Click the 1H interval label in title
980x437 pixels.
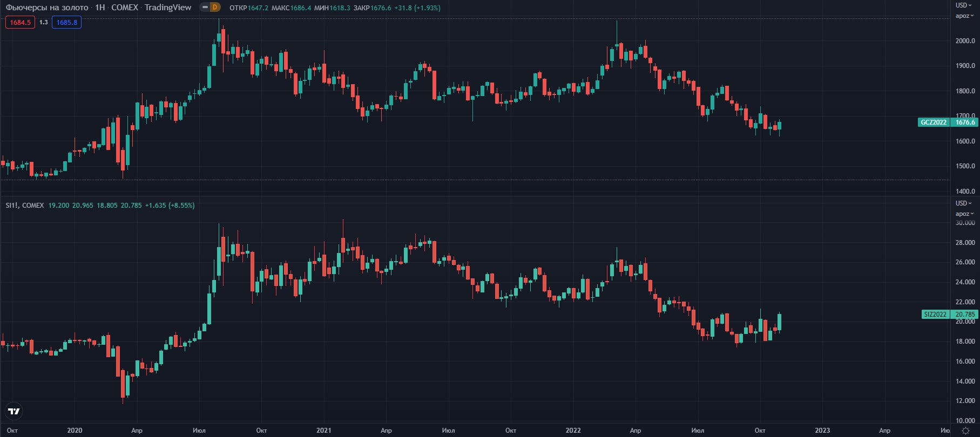pos(100,8)
